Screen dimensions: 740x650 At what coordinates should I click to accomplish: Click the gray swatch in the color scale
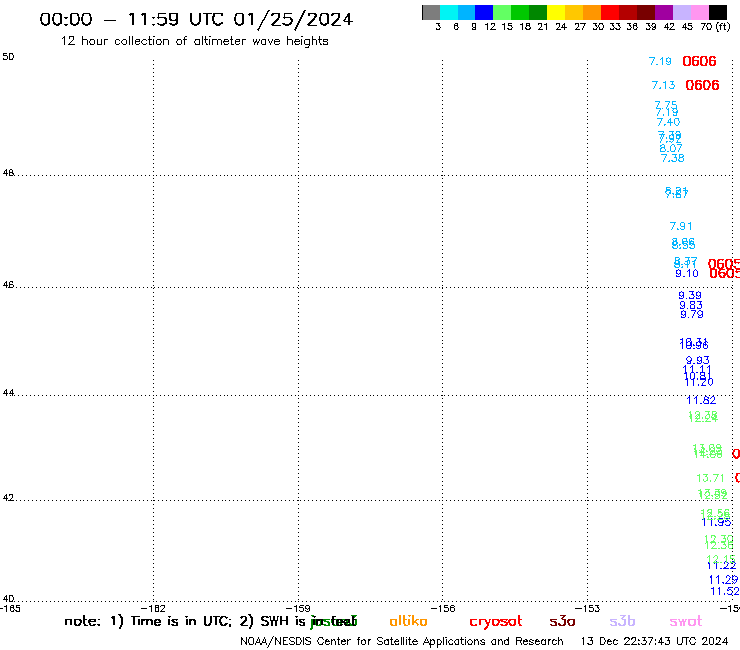click(x=431, y=12)
